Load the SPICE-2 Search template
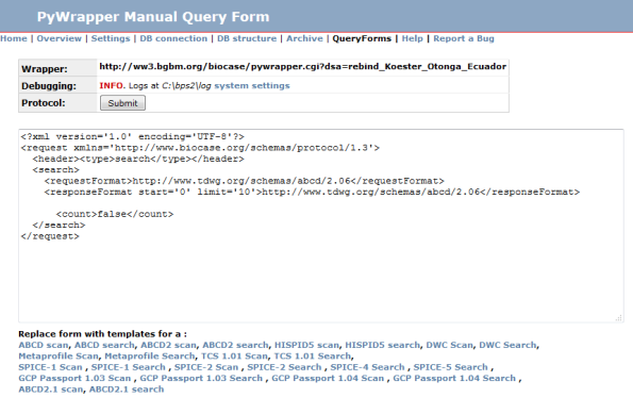Screen dimensions: 633x398 [284, 367]
